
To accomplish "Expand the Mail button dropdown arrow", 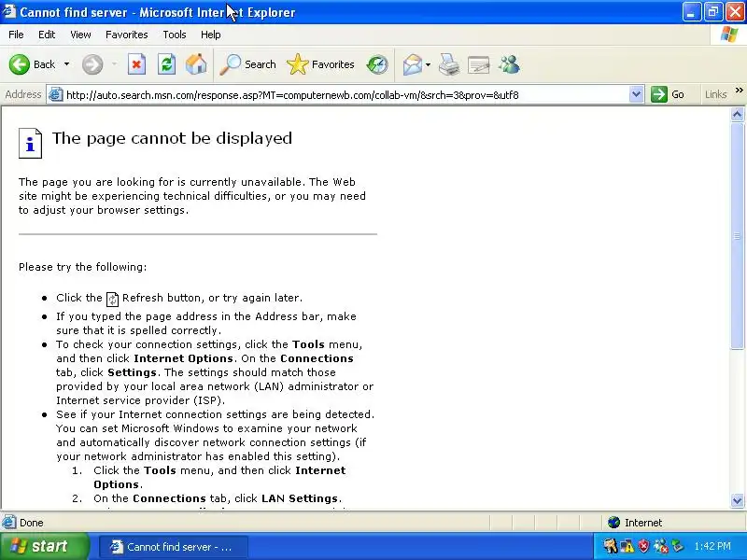I will coord(428,64).
